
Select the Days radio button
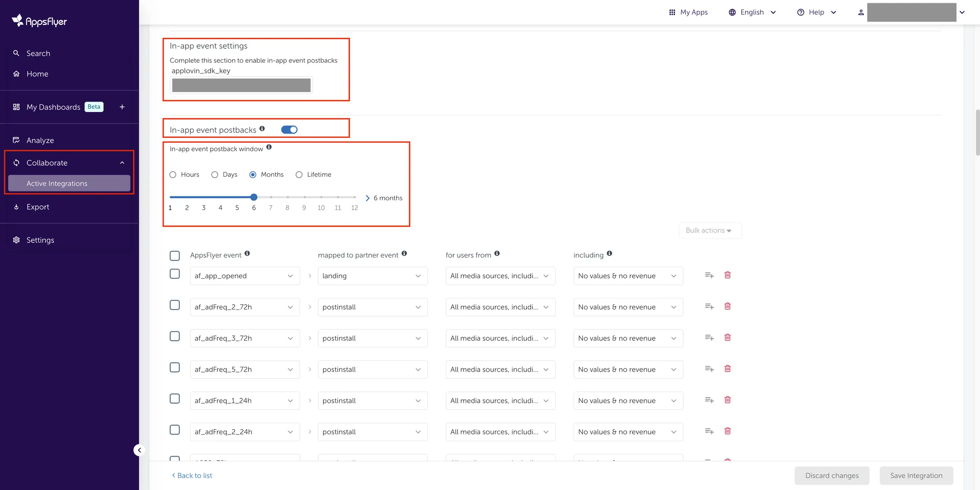pyautogui.click(x=215, y=175)
